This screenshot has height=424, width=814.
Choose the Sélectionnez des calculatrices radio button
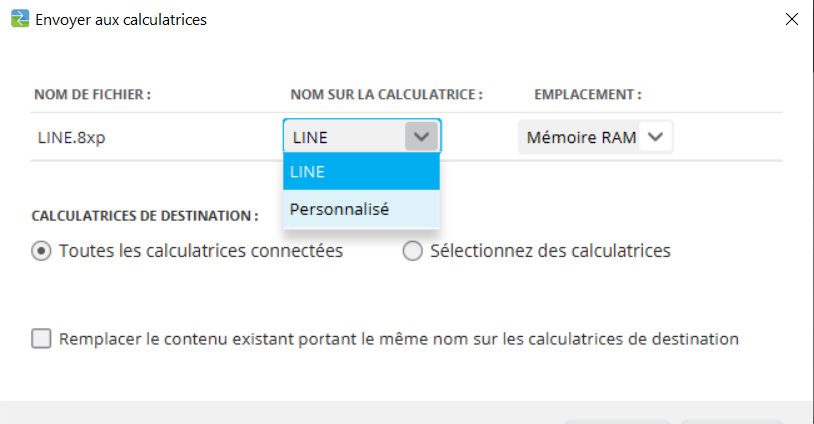[412, 252]
